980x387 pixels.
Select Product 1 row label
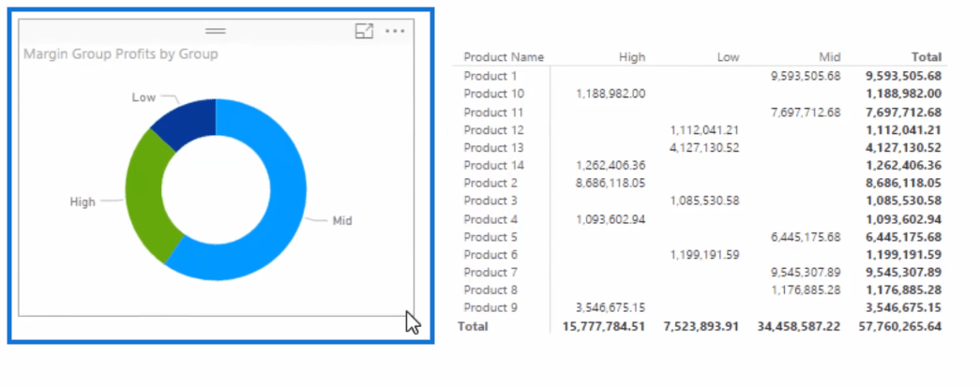[x=490, y=76]
